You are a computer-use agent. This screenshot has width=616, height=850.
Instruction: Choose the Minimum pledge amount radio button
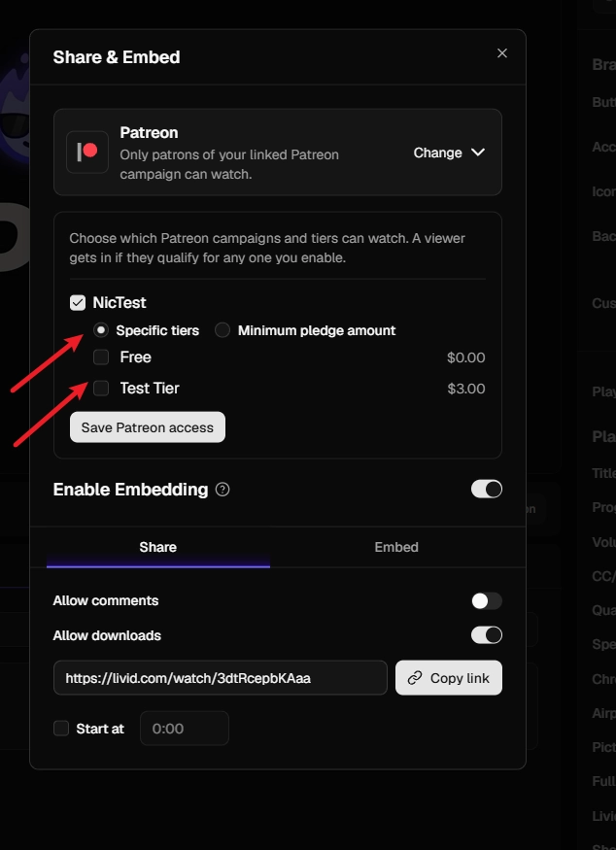(222, 330)
